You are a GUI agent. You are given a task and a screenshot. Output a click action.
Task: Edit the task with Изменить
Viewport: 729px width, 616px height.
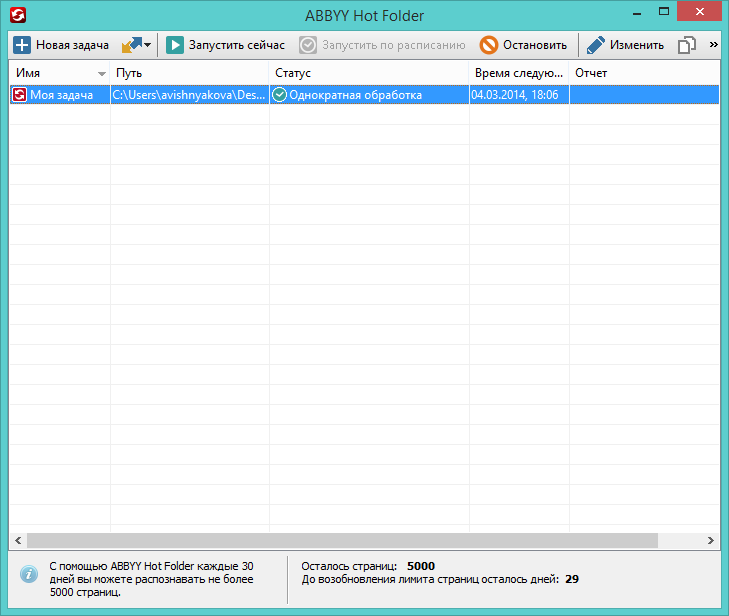(x=625, y=45)
